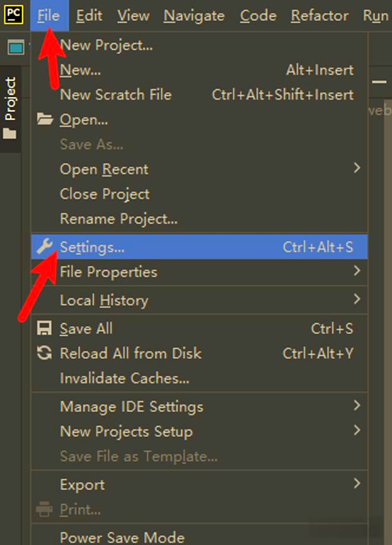Click the floppy disk Save All icon
The width and height of the screenshot is (392, 545).
click(x=44, y=329)
